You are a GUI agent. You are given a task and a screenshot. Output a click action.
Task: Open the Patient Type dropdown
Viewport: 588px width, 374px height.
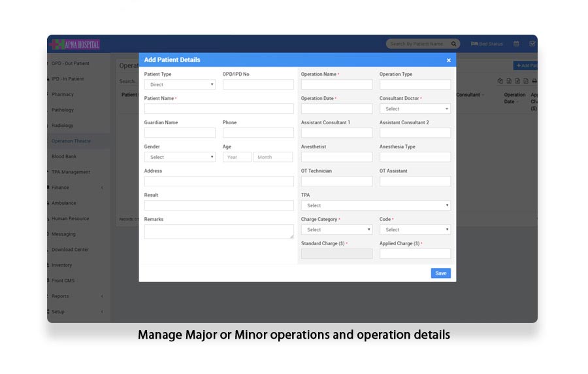pos(180,84)
